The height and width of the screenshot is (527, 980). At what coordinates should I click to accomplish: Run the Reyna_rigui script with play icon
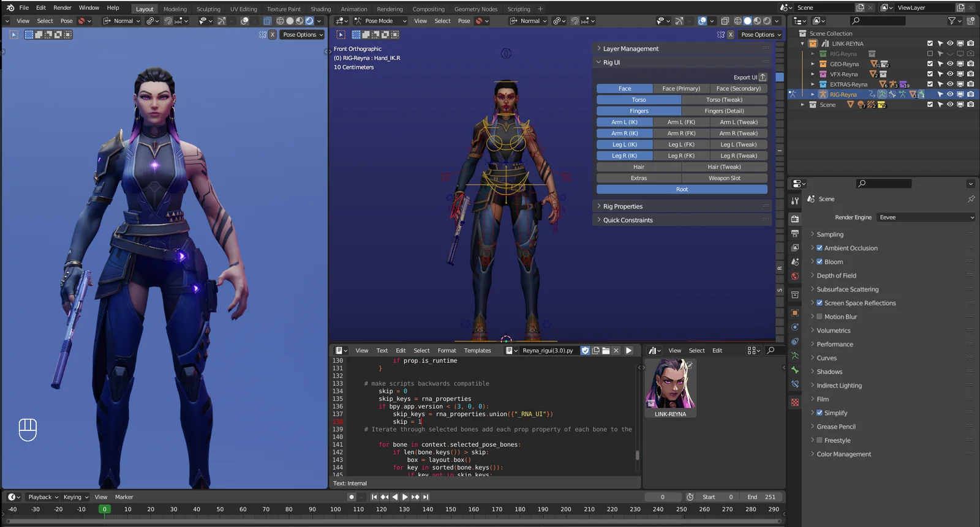628,351
